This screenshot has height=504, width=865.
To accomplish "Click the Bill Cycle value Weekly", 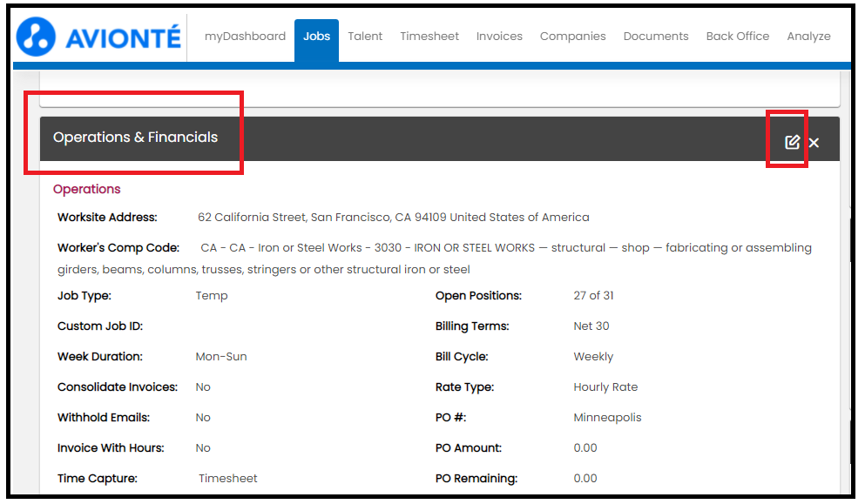I will pos(593,357).
